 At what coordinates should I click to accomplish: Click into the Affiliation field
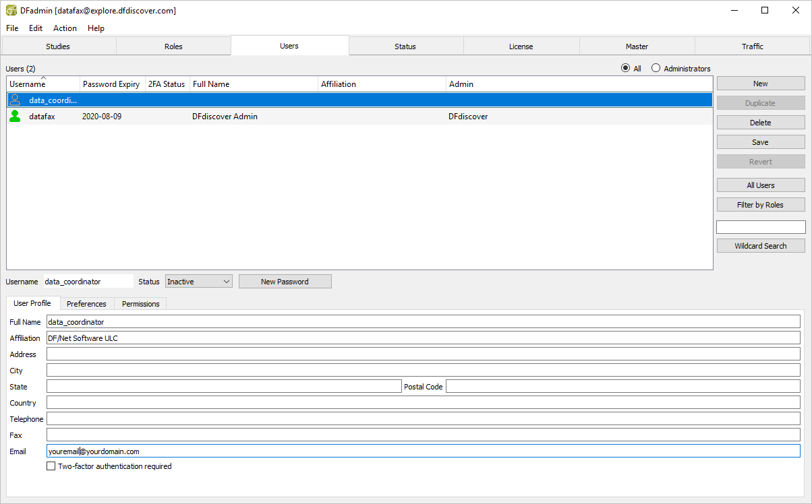tap(423, 338)
